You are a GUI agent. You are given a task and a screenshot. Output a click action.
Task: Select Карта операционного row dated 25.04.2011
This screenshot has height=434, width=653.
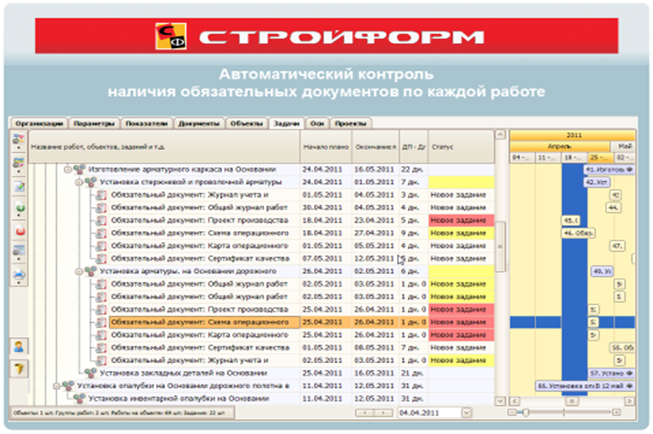(x=262, y=335)
